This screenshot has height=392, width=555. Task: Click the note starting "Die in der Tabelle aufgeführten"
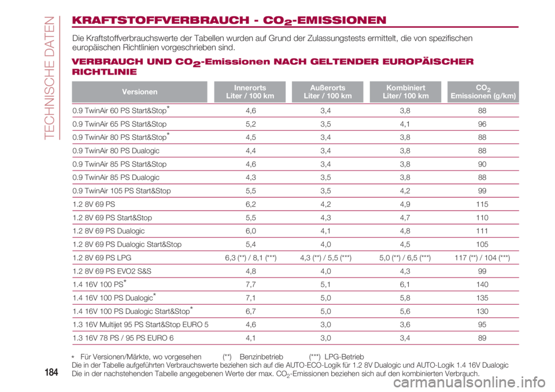point(290,365)
